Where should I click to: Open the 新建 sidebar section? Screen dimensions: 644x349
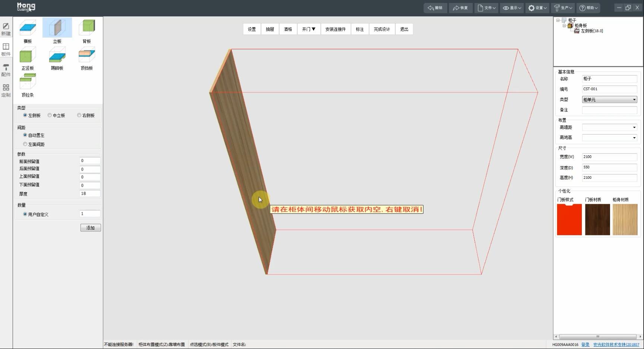click(6, 29)
